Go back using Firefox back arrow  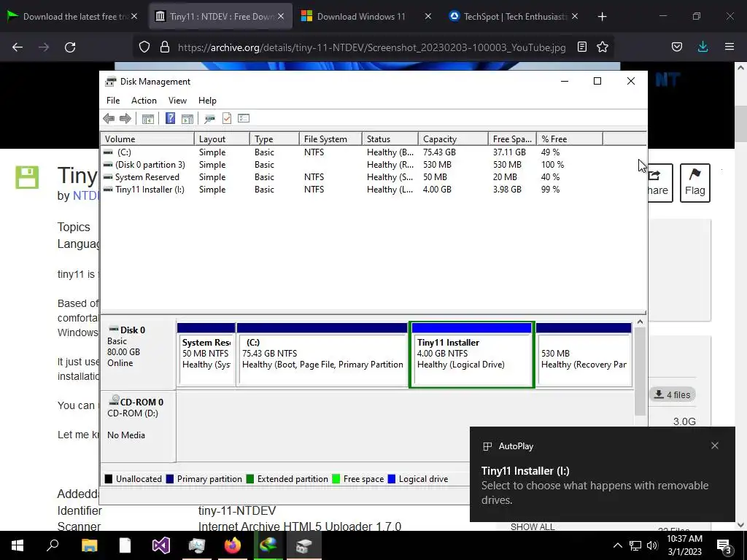18,47
